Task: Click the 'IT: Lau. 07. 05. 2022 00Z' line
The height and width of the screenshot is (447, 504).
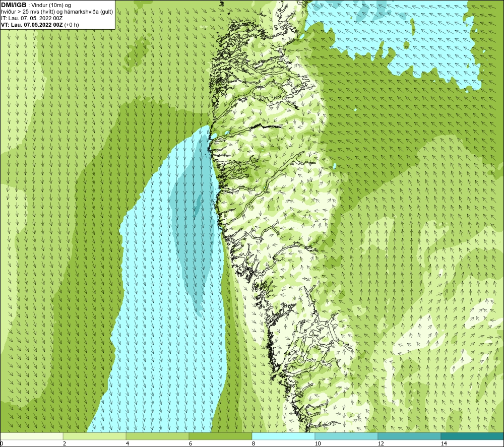Action: (x=32, y=18)
